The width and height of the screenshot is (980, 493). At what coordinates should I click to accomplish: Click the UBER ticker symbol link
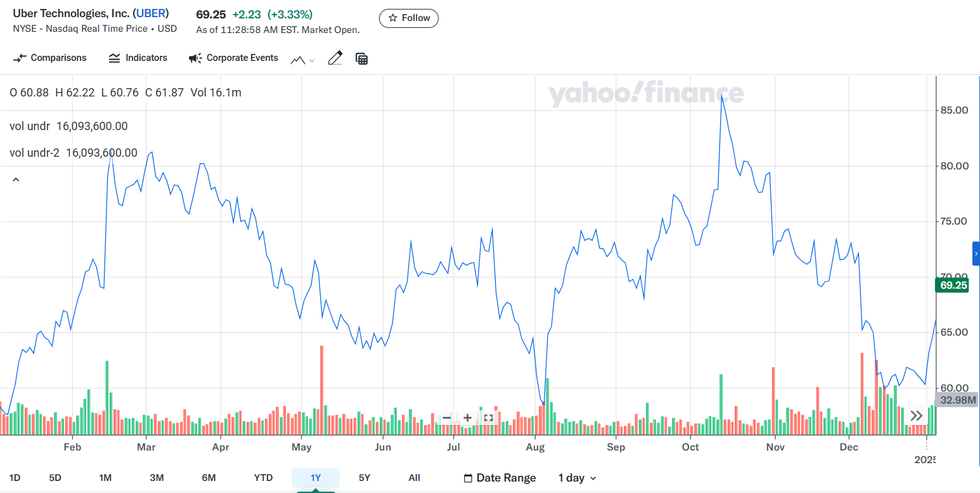click(x=151, y=14)
